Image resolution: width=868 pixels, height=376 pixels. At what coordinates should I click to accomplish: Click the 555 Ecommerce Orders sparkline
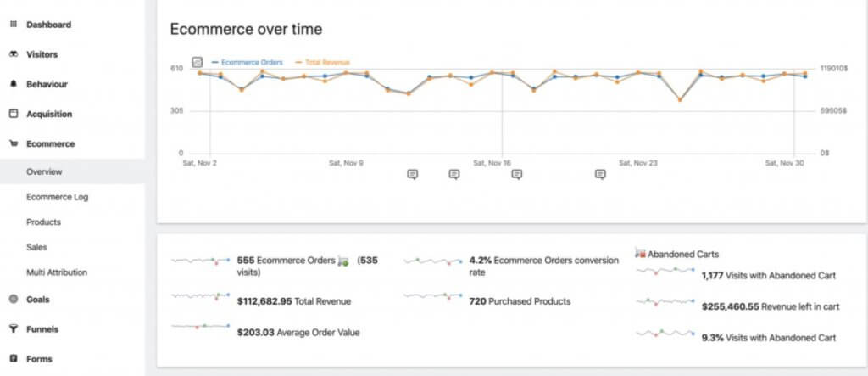click(x=200, y=260)
